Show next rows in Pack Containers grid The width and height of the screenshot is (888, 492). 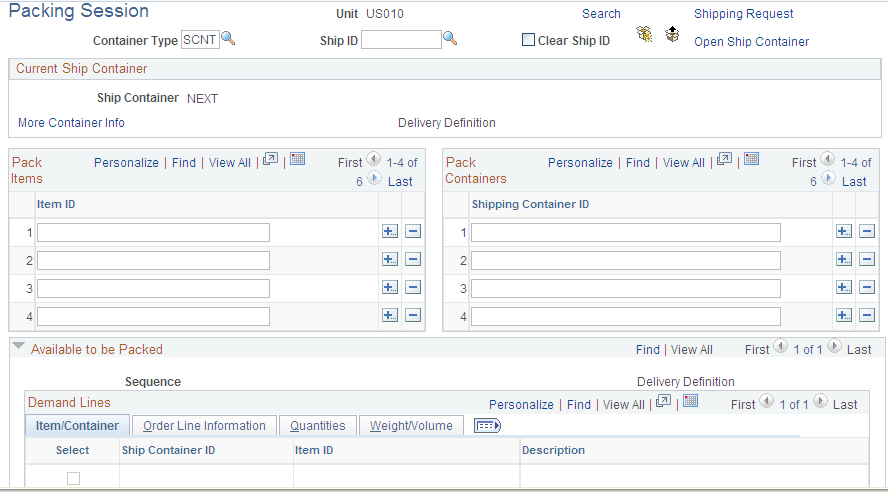tap(829, 178)
